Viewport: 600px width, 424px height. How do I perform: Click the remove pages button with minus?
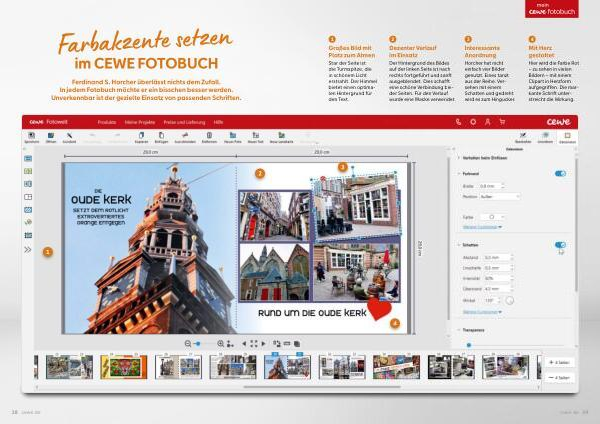point(559,378)
